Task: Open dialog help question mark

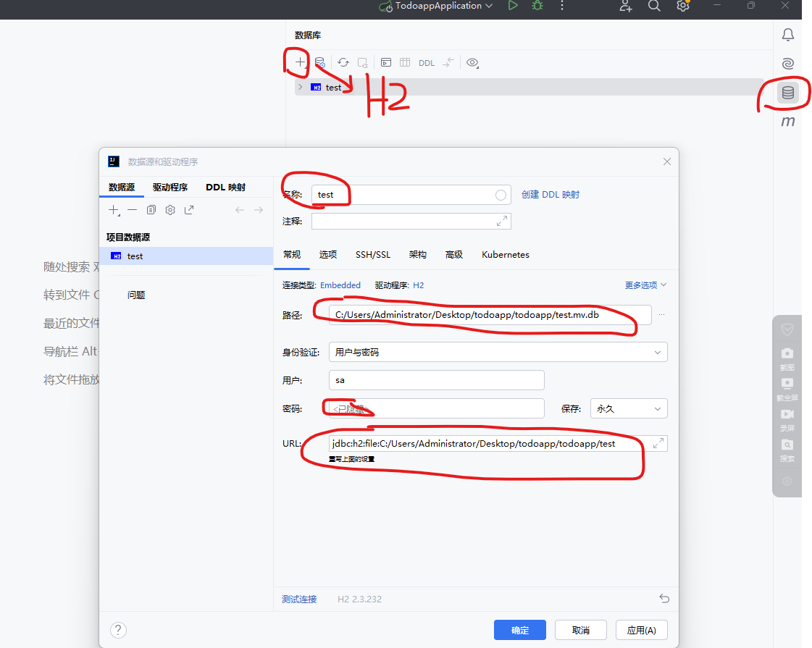Action: [118, 630]
